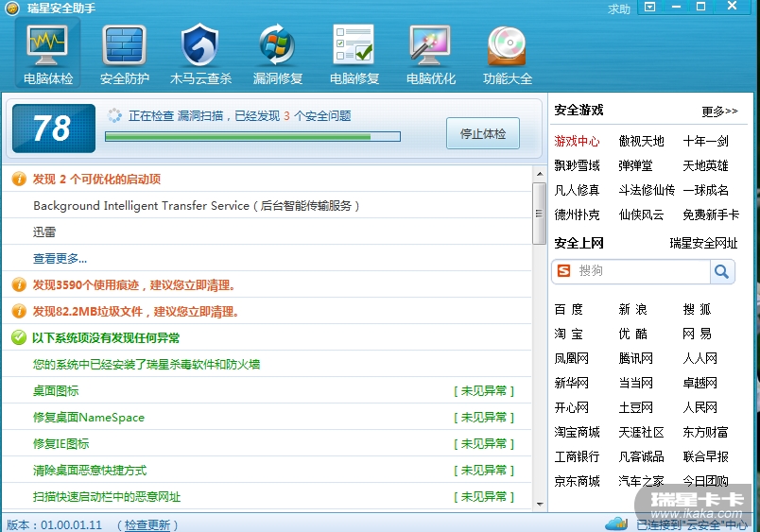Screen dimensions: 760x532
Task: Open 瑞星安全网址 link
Action: [704, 243]
